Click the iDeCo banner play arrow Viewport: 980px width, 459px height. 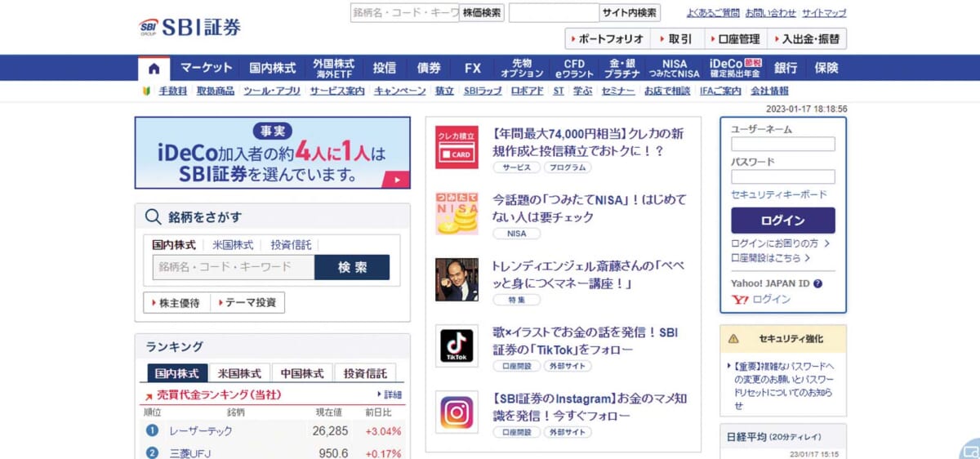[396, 180]
